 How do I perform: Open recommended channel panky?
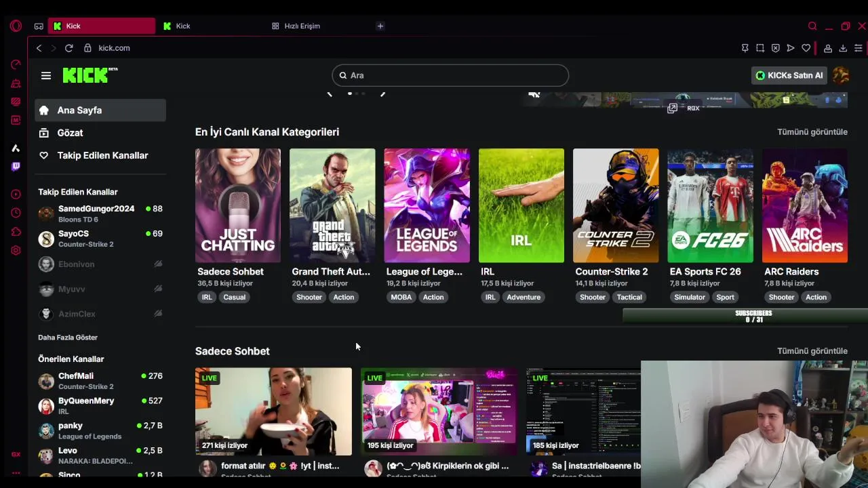point(100,430)
